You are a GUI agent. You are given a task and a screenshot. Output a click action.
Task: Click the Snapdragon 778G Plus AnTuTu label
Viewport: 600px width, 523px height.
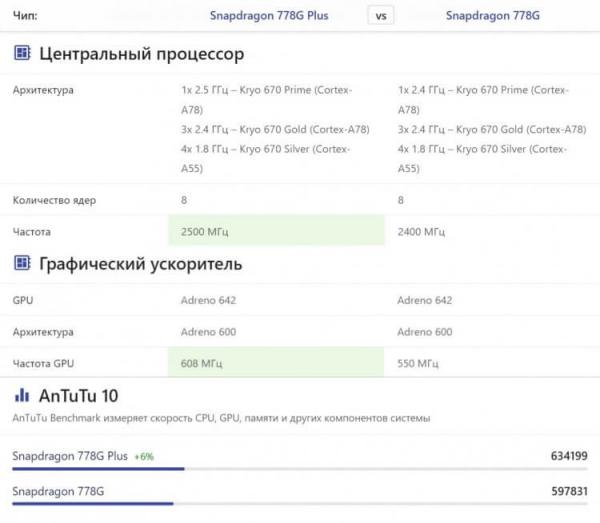pyautogui.click(x=70, y=456)
